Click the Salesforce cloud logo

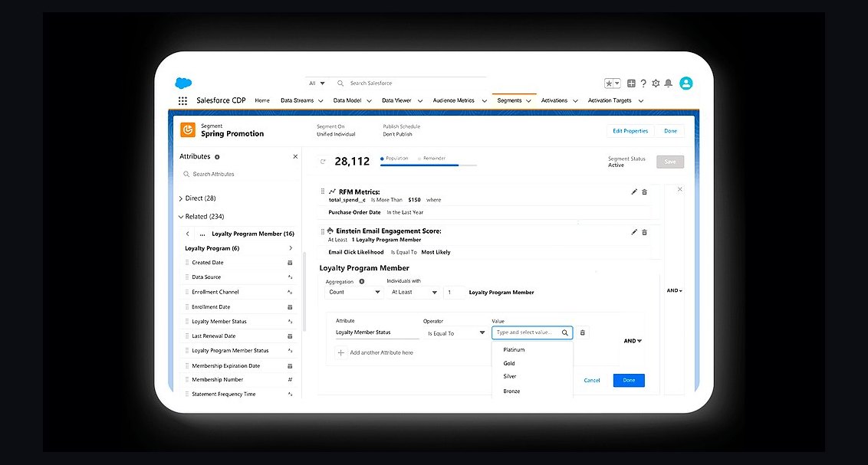point(183,83)
